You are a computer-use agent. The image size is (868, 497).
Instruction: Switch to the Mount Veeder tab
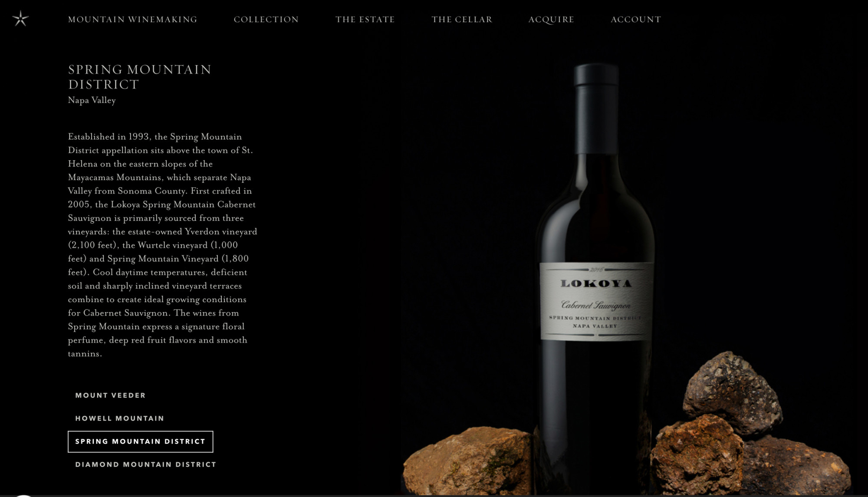111,395
